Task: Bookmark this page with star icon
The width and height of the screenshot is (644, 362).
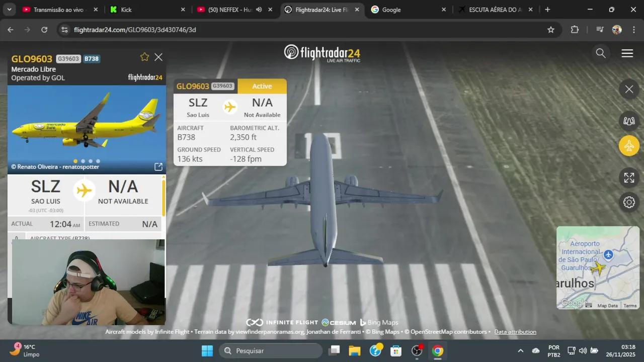Action: 551,30
